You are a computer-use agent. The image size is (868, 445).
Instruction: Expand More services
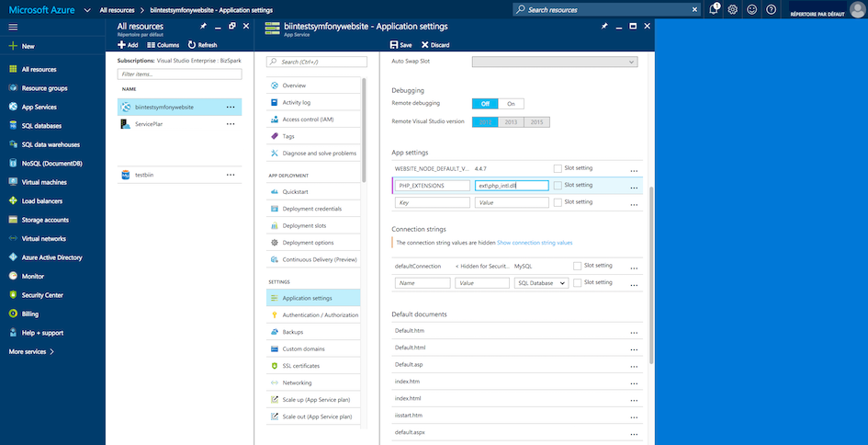coord(31,352)
